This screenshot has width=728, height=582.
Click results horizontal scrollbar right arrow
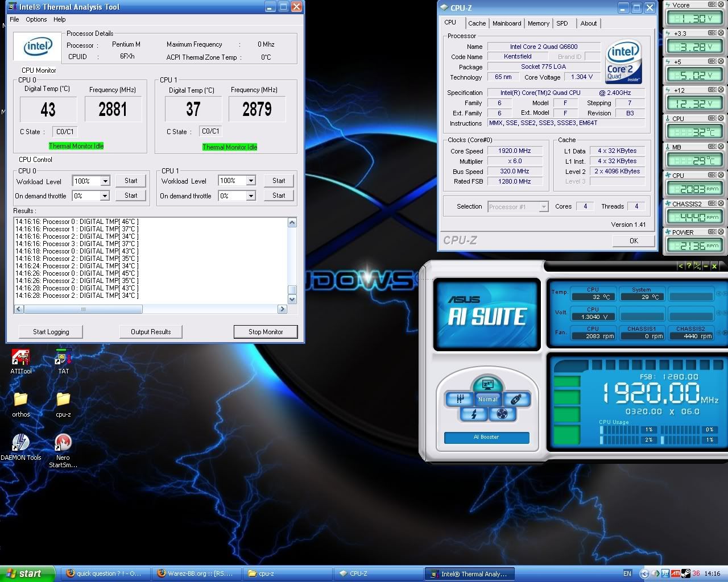click(x=282, y=309)
